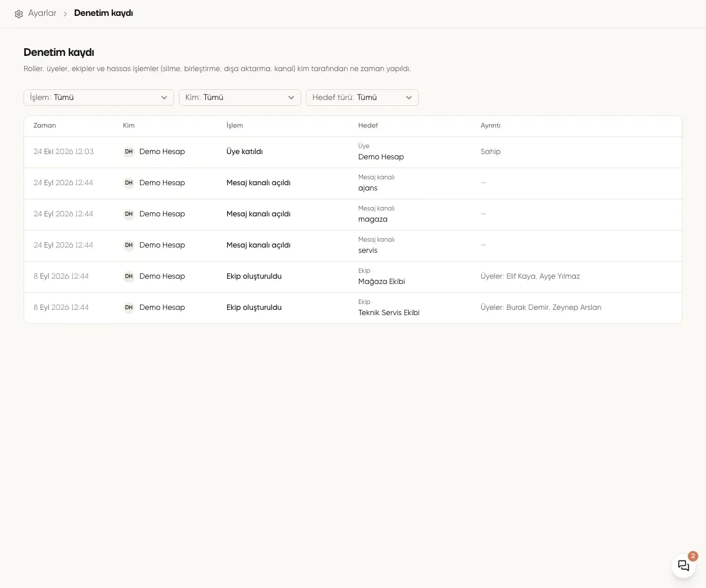Click the Sahip detail cell
This screenshot has width=706, height=588.
click(491, 152)
